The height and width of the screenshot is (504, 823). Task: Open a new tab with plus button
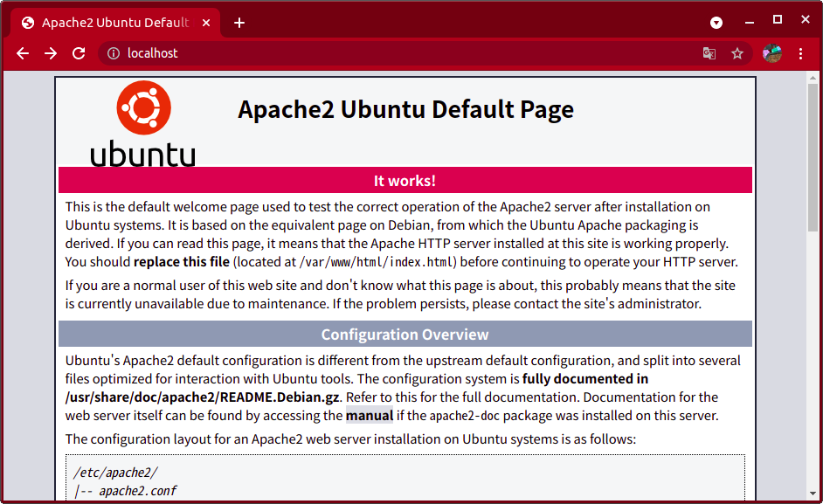click(x=239, y=23)
